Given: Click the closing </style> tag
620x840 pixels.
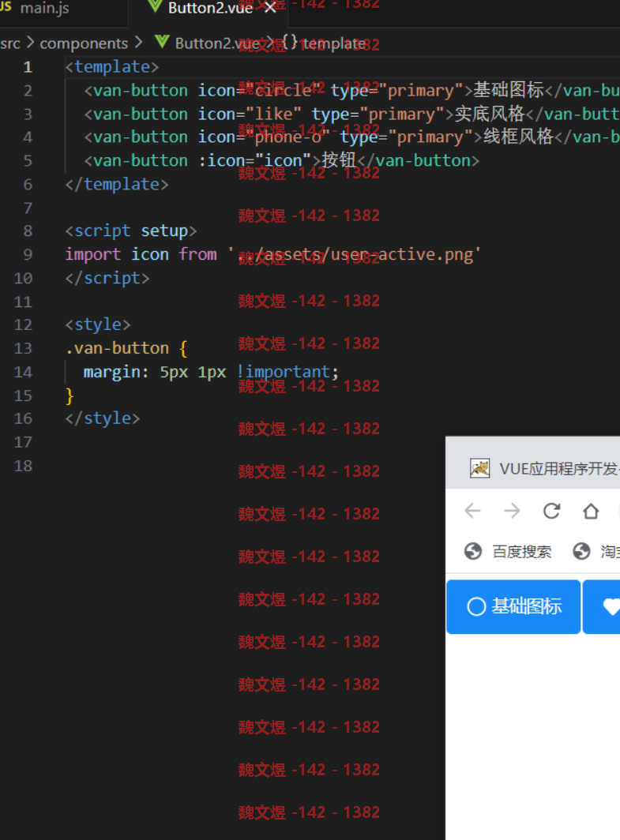Looking at the screenshot, I should 103,418.
